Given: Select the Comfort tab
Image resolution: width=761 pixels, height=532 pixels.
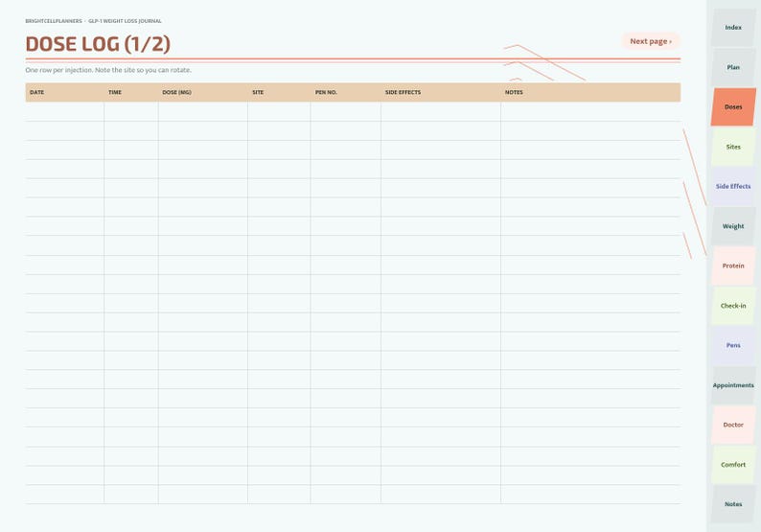Looking at the screenshot, I should [733, 465].
